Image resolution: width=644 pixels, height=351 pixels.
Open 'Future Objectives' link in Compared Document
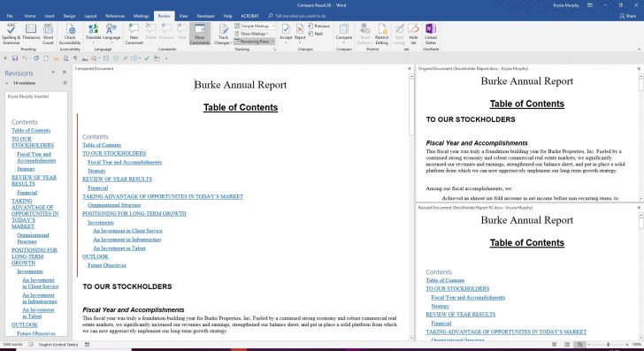point(107,265)
